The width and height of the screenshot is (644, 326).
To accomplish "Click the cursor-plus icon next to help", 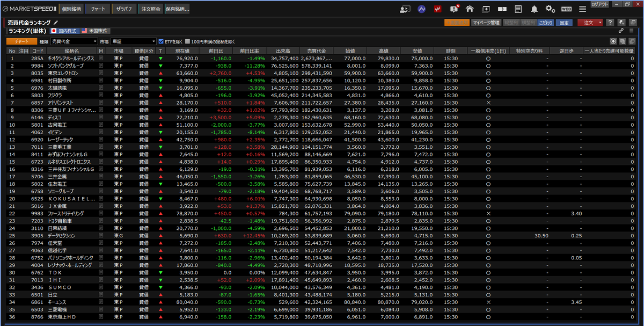I will pos(620,23).
